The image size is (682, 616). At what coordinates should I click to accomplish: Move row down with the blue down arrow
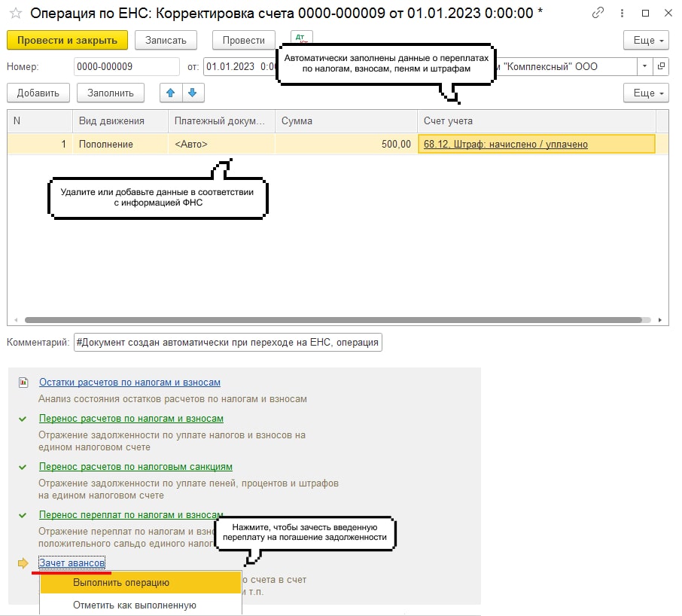pos(193,93)
